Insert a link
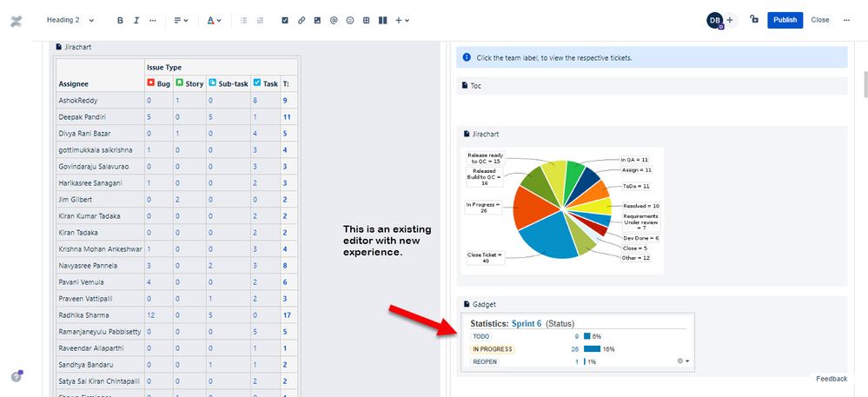 [x=301, y=20]
